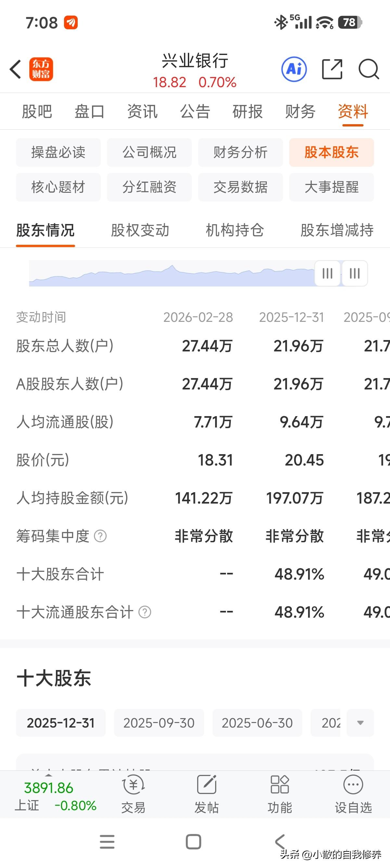Open the 东方财富 logo icon
The image size is (390, 868).
click(41, 70)
